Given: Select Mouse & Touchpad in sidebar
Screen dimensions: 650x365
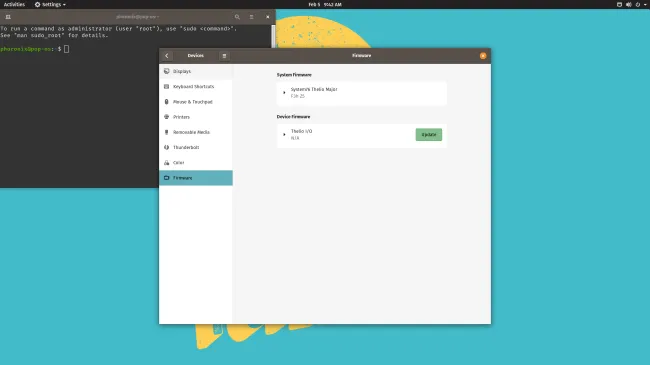Looking at the screenshot, I should [196, 102].
